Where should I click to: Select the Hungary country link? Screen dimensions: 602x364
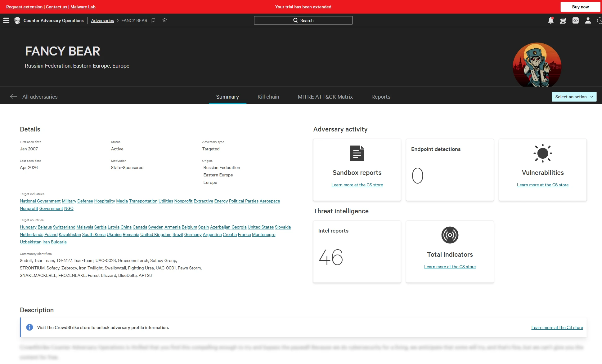pos(28,227)
